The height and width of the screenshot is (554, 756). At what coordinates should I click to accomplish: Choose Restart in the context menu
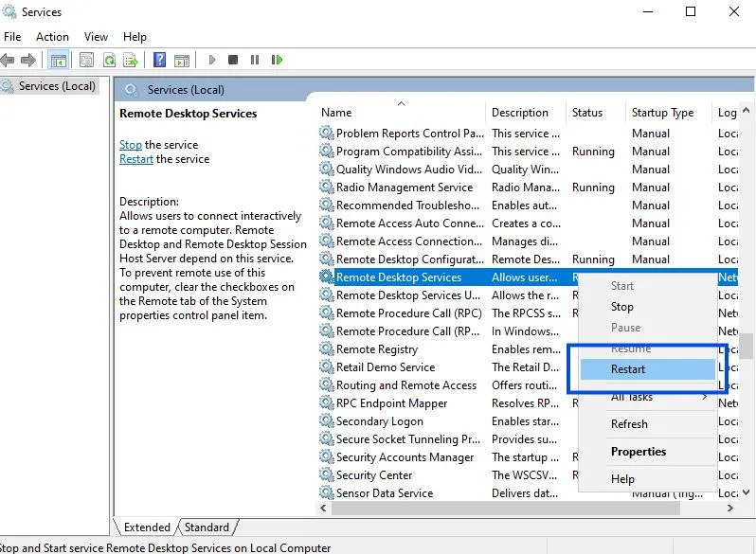[628, 369]
